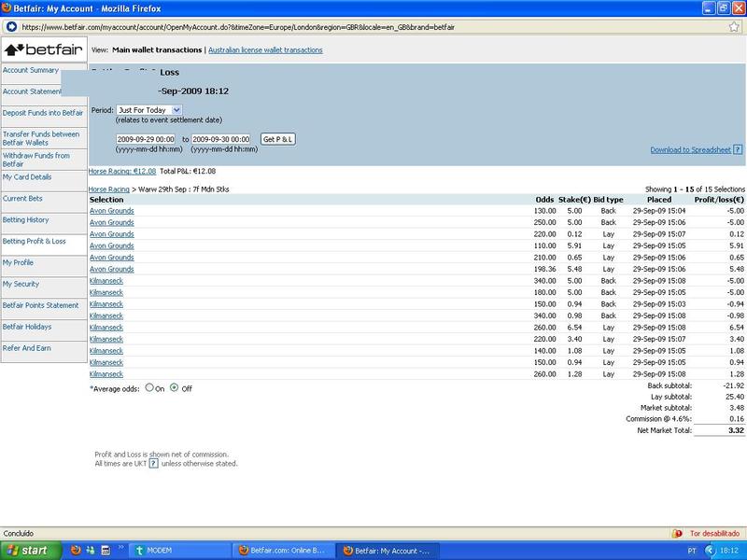Open the Period dropdown Just For Today

point(148,110)
